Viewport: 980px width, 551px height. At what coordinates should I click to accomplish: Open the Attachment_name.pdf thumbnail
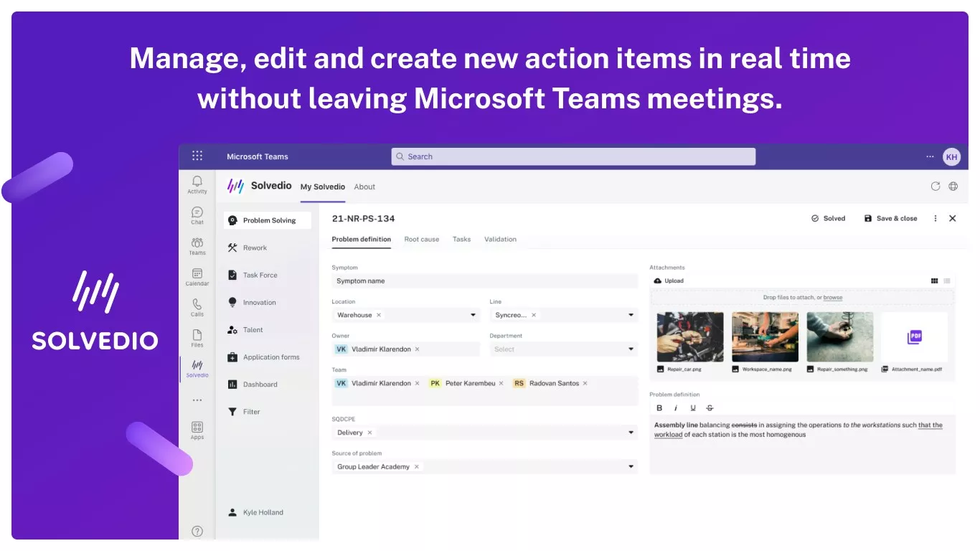pos(914,337)
